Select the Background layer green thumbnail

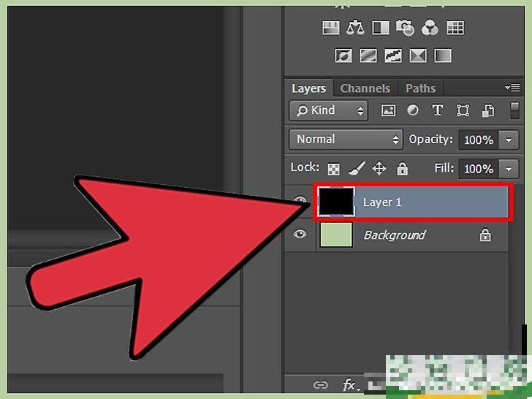[x=336, y=235]
